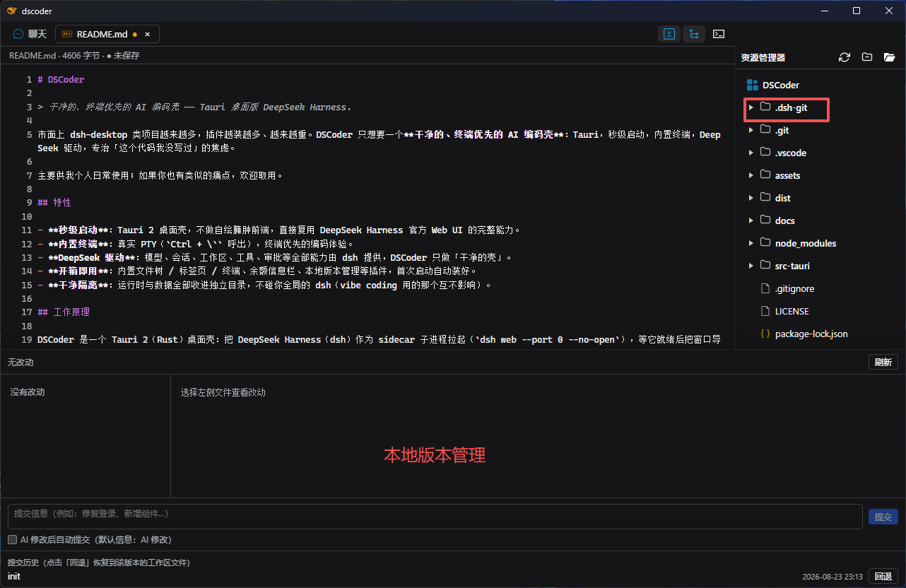Click the folder icon of .git
Viewport: 906px width, 588px height.
(x=765, y=130)
